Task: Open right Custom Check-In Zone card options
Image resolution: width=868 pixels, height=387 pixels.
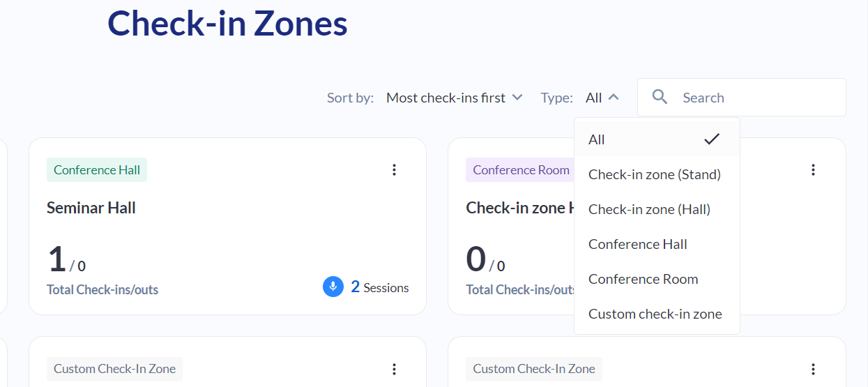Action: click(x=813, y=369)
